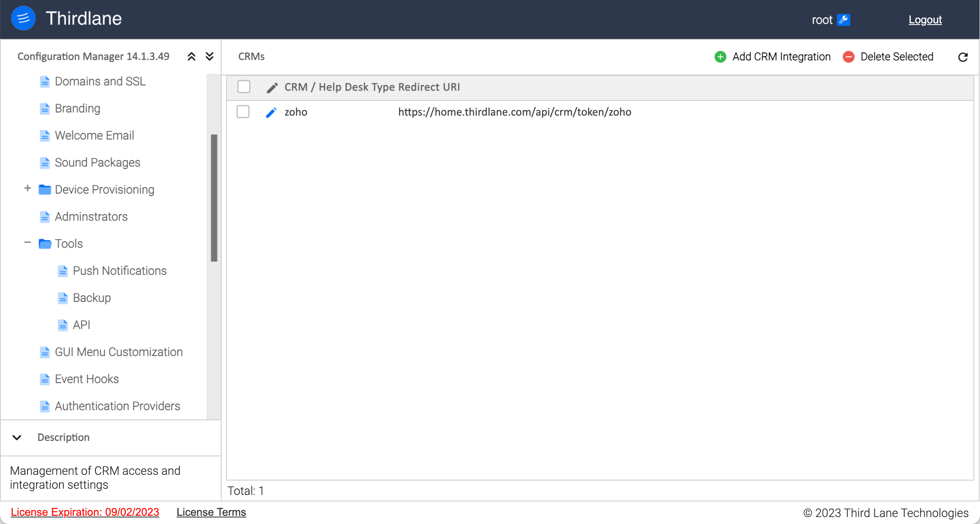Click the root user wrench icon

tap(844, 20)
